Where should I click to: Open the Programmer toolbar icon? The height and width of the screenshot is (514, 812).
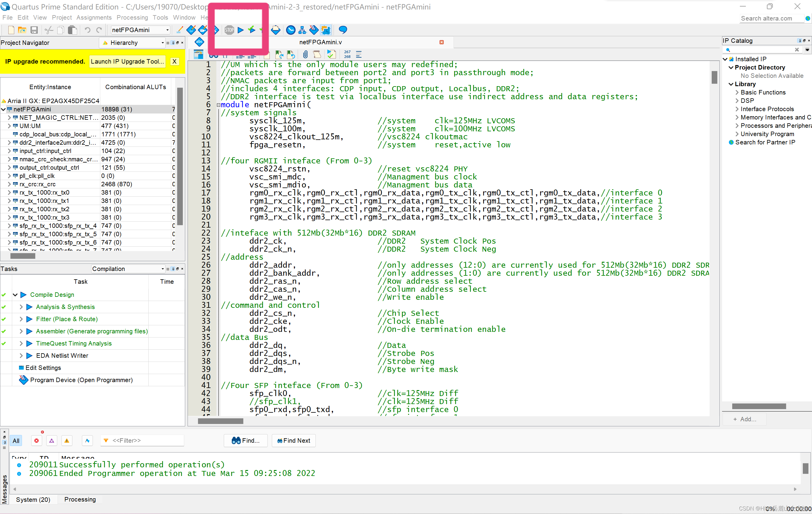tap(314, 30)
